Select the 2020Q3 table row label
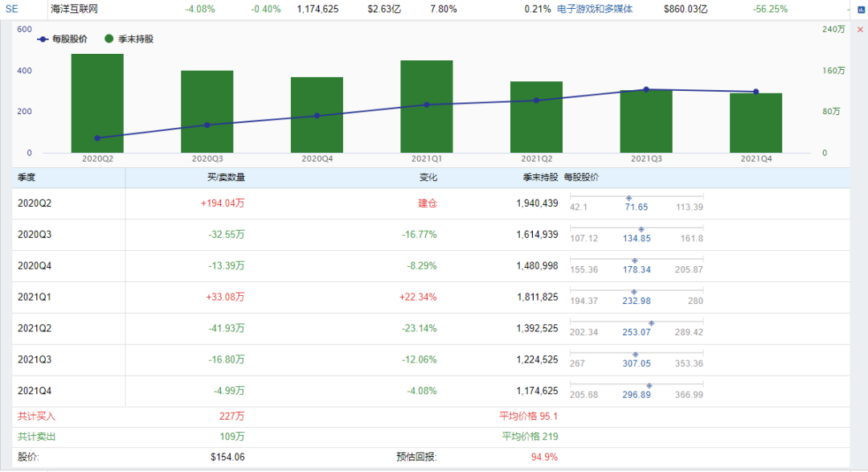Viewport: 868px width, 472px height. tap(35, 234)
